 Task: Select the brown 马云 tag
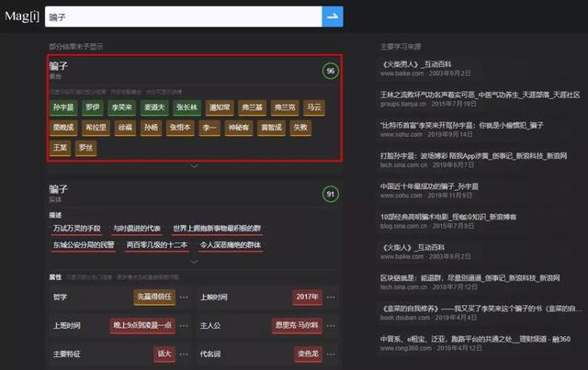pos(314,107)
